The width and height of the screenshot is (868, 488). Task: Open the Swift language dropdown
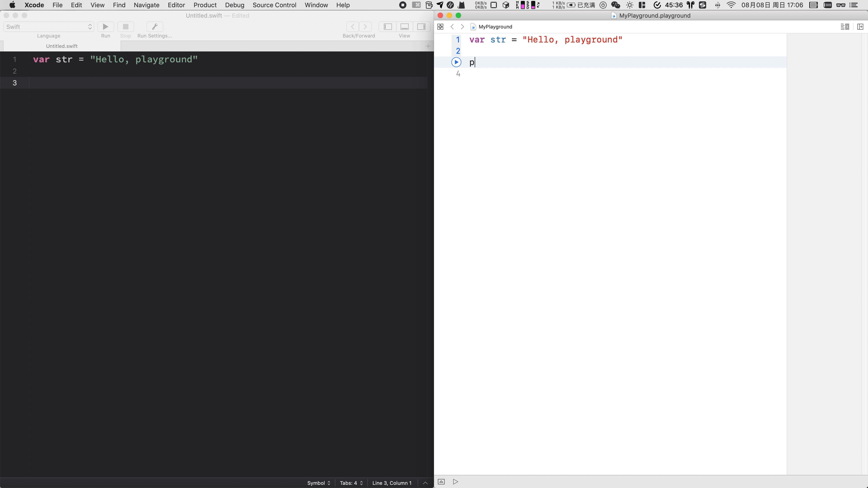click(x=49, y=27)
